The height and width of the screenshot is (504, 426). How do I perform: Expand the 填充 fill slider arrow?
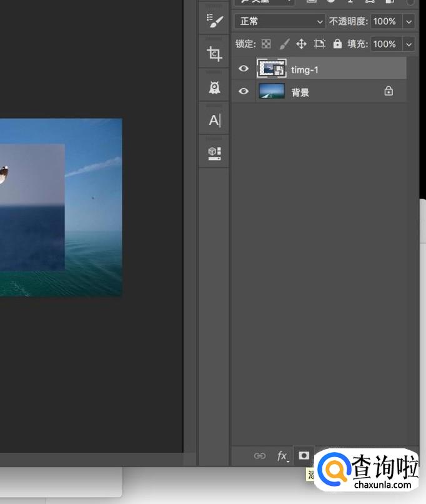(x=409, y=44)
